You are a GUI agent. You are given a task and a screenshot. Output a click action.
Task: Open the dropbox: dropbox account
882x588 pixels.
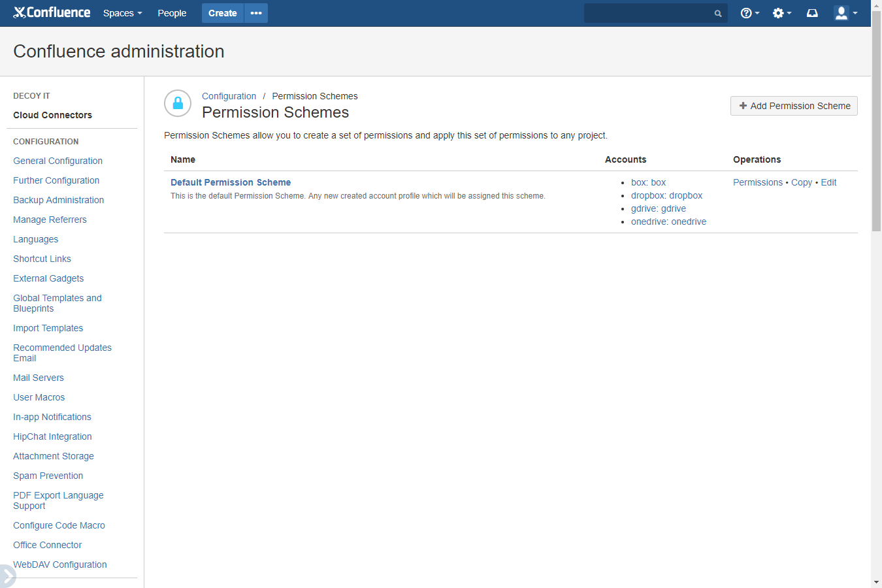click(666, 195)
